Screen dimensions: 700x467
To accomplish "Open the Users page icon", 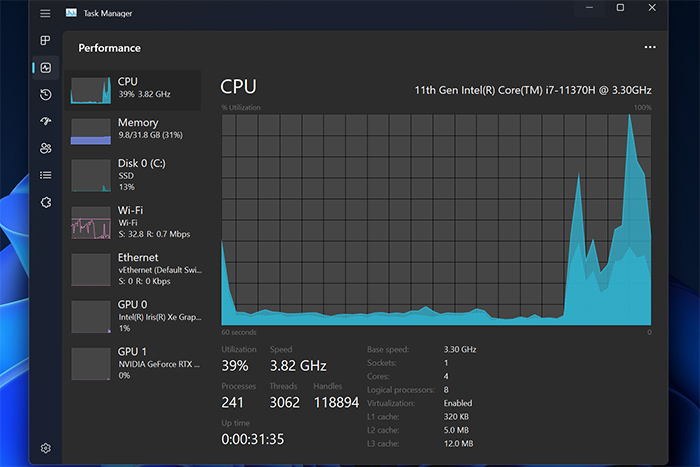I will point(46,148).
